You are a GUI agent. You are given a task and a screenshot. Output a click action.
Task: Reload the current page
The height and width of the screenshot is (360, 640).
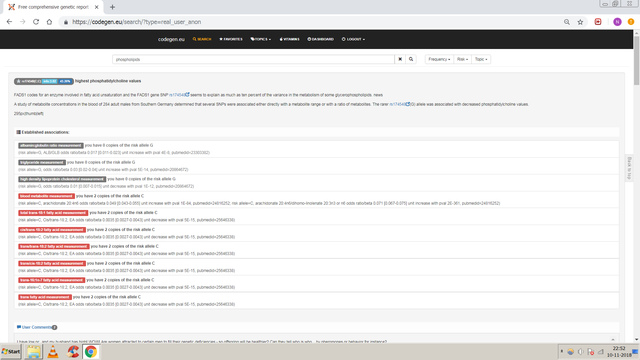[36, 22]
